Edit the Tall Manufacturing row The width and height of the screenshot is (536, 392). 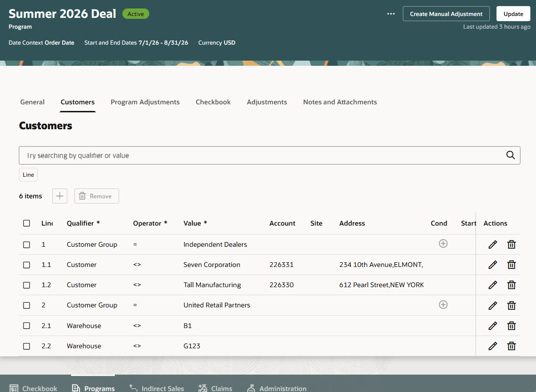493,285
